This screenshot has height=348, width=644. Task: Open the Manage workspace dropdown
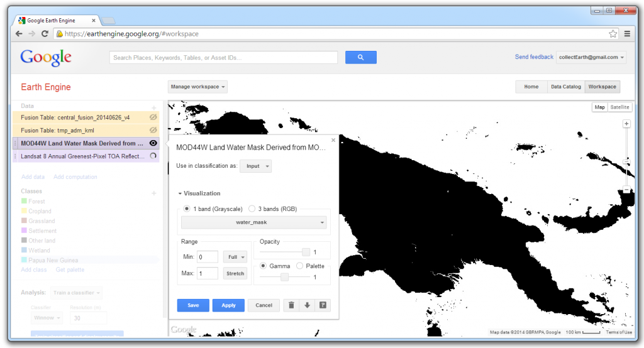coord(197,87)
